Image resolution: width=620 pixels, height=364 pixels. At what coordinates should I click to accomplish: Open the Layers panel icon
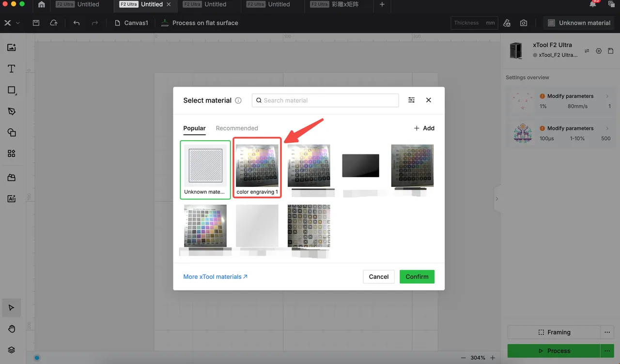coord(12,350)
